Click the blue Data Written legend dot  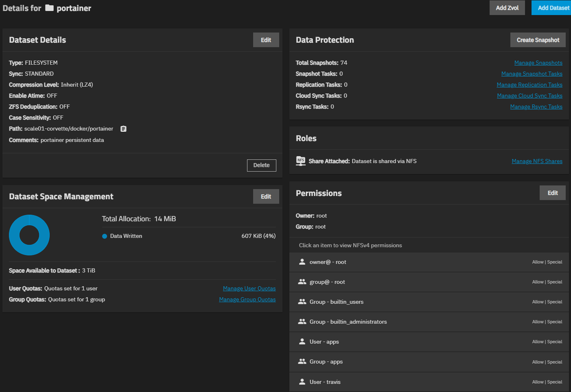[x=105, y=236]
